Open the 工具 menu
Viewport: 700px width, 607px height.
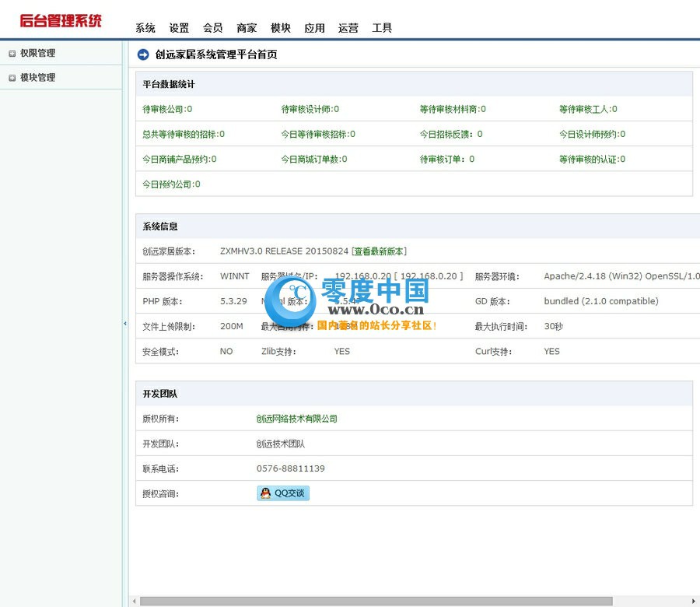pyautogui.click(x=382, y=27)
